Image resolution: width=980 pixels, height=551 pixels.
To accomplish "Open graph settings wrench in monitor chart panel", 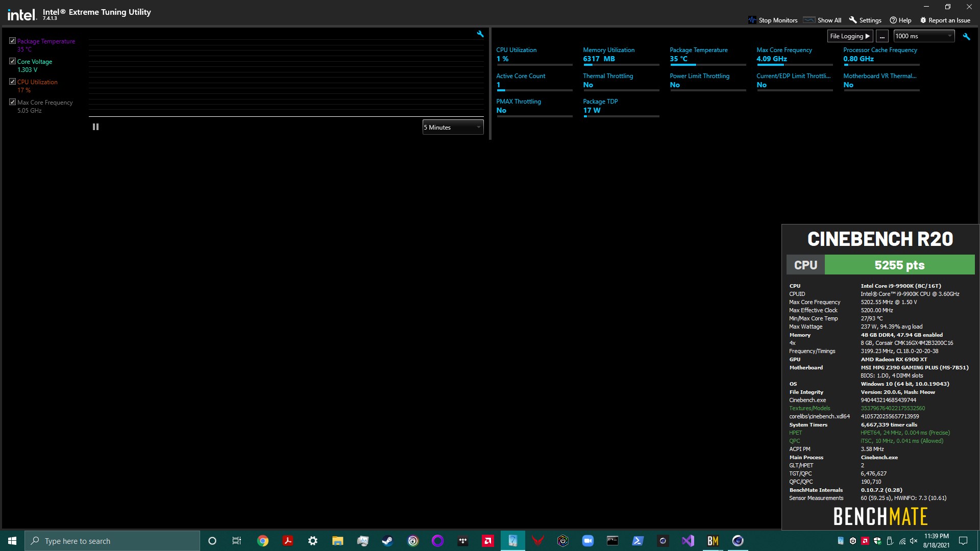I will click(x=480, y=34).
